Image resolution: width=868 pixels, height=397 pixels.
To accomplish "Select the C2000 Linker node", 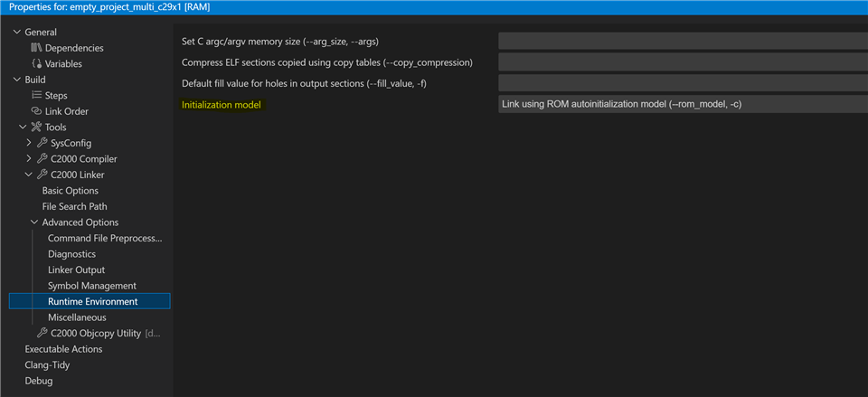I will [x=78, y=175].
